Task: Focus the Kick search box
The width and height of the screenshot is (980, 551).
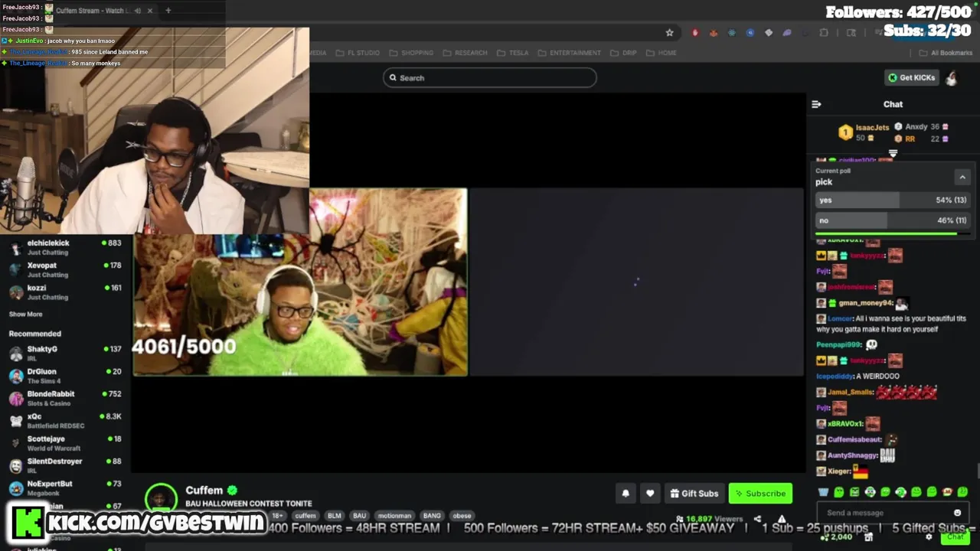Action: click(490, 77)
